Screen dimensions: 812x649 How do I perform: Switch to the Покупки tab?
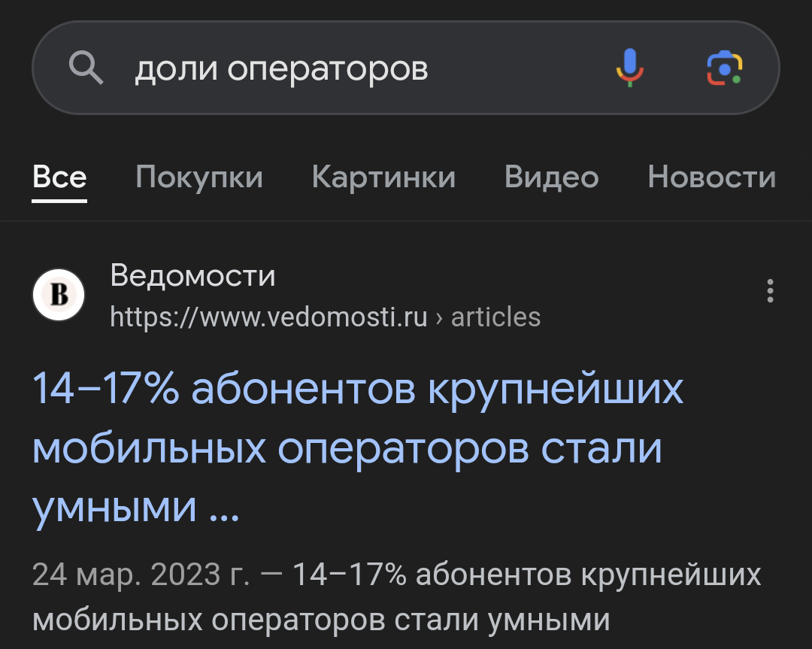[199, 177]
